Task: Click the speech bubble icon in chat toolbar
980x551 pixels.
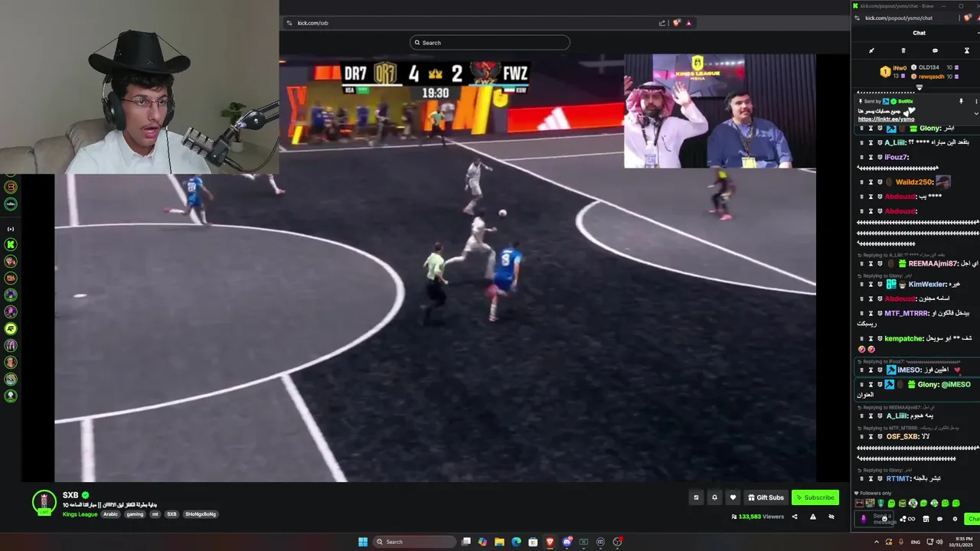Action: point(935,51)
